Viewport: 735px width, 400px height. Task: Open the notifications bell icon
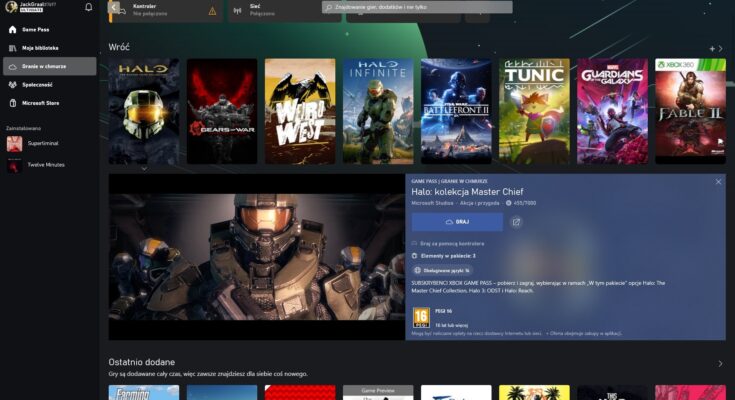pyautogui.click(x=88, y=7)
